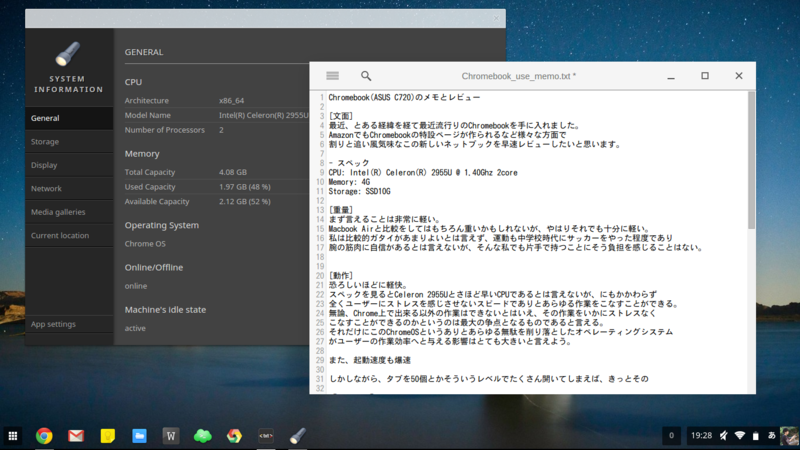The height and width of the screenshot is (450, 800).
Task: Close the System Information window
Action: [496, 18]
